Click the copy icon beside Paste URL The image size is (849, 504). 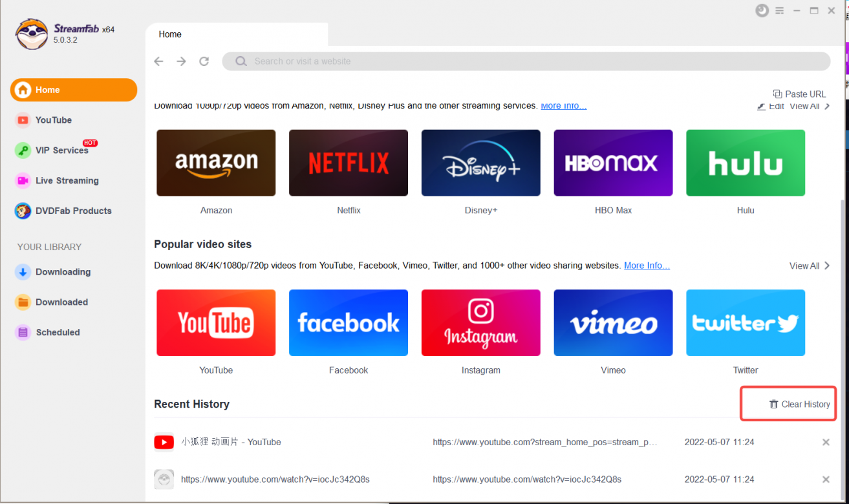coord(777,94)
